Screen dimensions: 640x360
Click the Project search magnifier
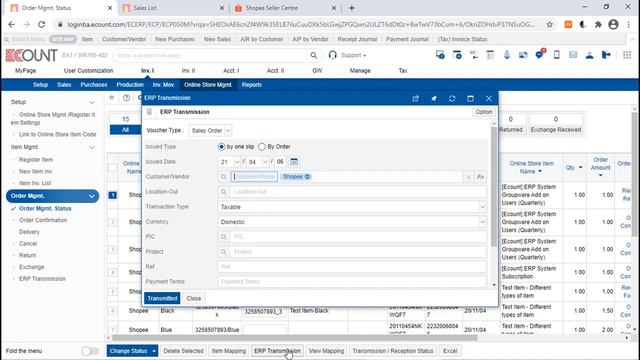(x=224, y=252)
